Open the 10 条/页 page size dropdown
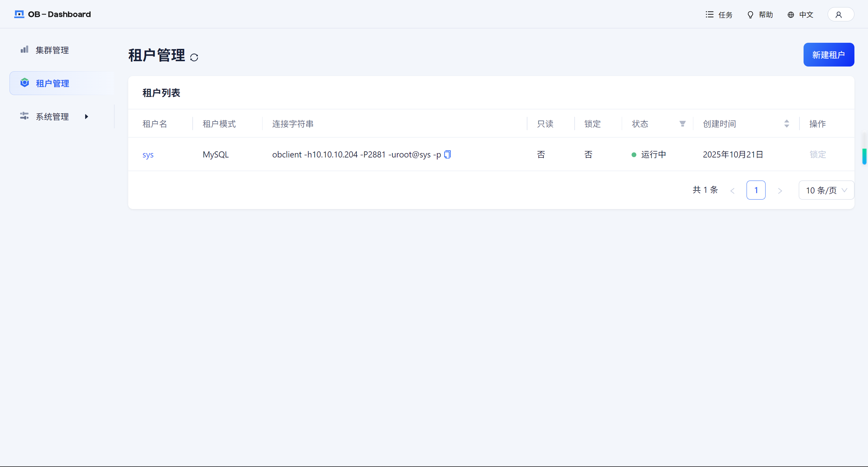 point(826,190)
